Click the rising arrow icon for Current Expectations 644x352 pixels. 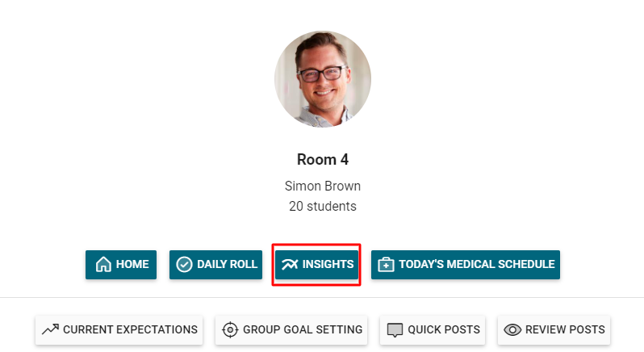[x=51, y=329]
